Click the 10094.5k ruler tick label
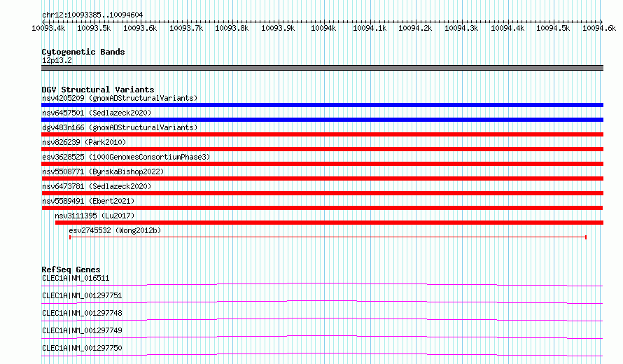 [553, 28]
